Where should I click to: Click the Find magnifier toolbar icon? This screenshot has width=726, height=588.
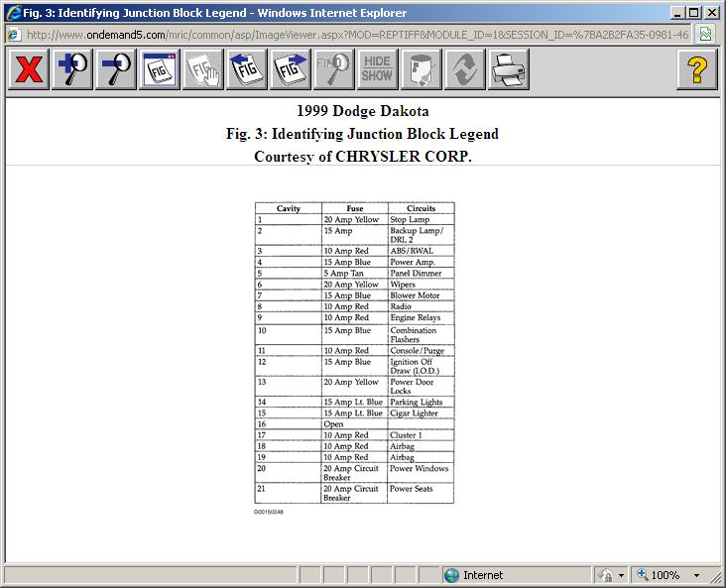[333, 69]
